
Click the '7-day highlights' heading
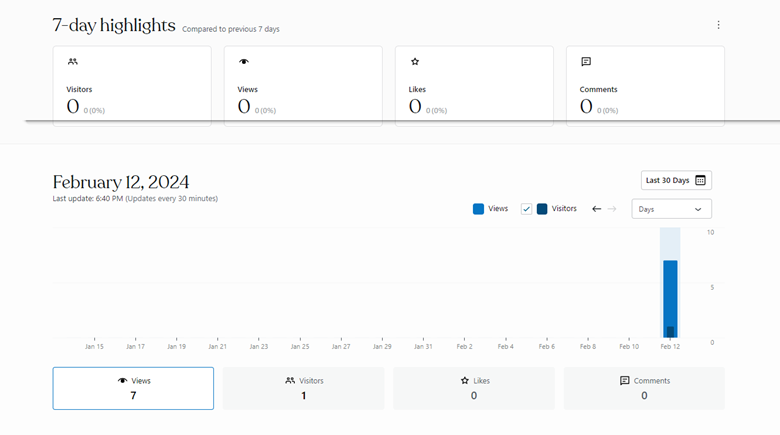114,25
